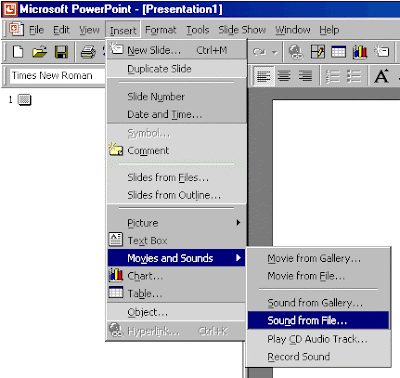Choose Duplicate Slide menu entry

[177, 69]
